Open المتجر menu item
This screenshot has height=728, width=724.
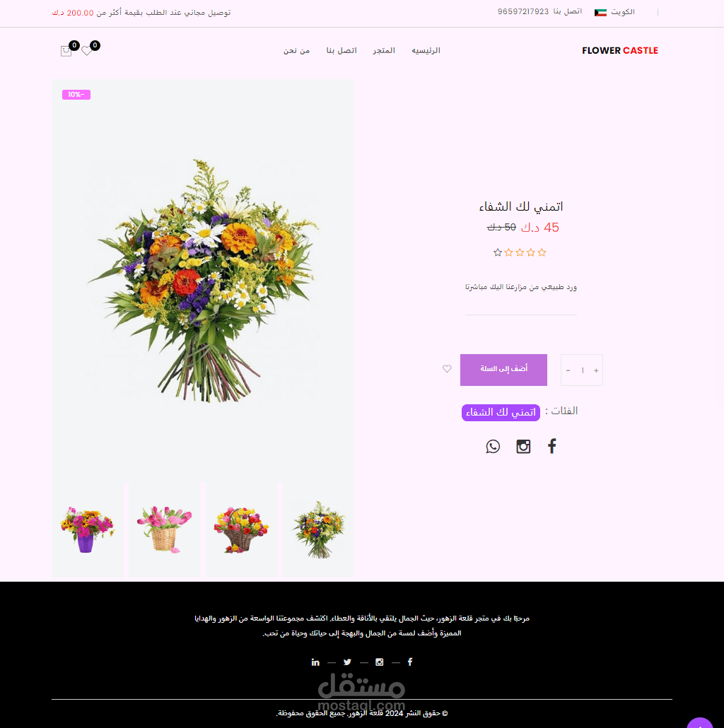[384, 50]
